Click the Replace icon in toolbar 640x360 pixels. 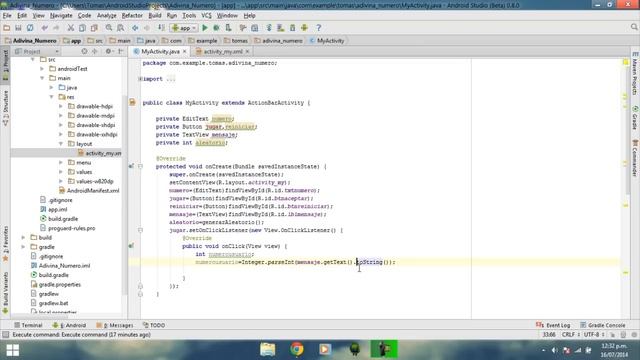point(120,28)
